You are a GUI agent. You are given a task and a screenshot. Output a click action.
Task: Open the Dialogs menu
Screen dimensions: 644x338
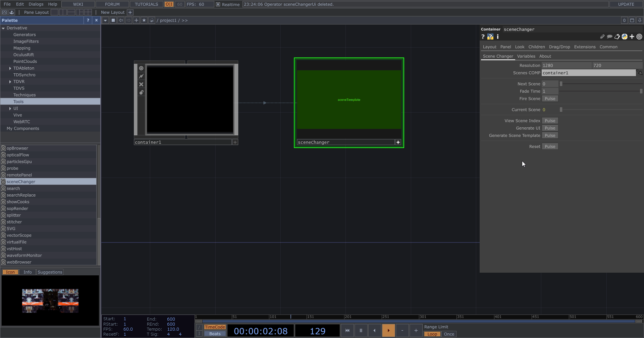pos(36,4)
